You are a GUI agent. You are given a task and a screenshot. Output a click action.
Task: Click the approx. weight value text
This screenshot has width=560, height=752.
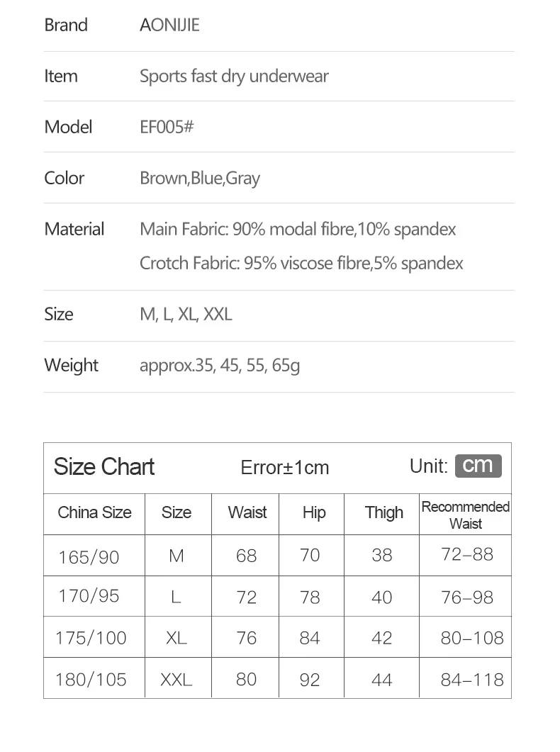[x=220, y=366]
